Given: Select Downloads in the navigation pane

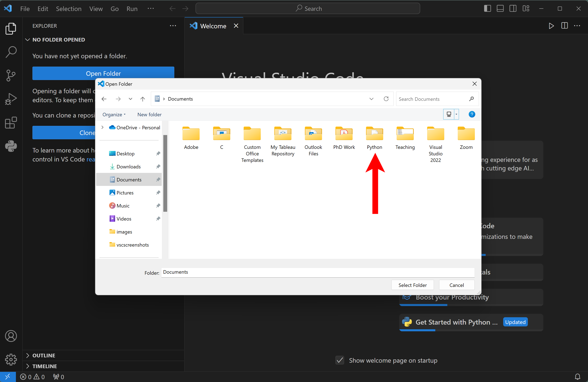Looking at the screenshot, I should 128,167.
